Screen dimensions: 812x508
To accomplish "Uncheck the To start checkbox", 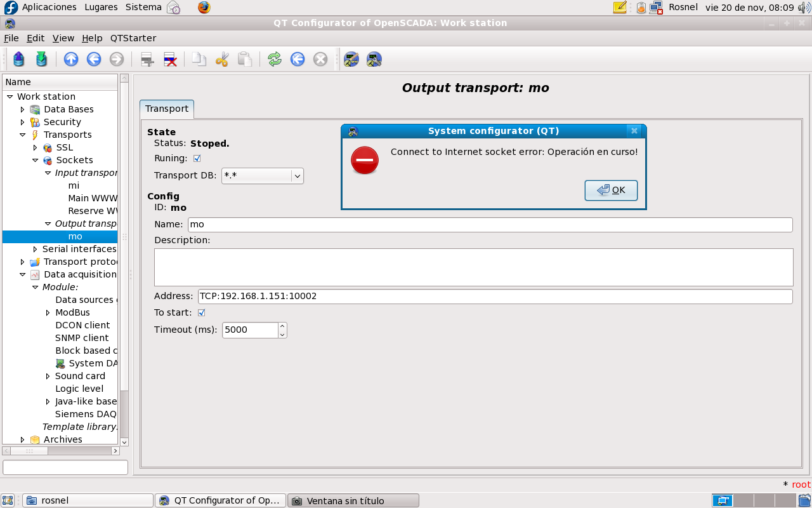I will coord(202,312).
